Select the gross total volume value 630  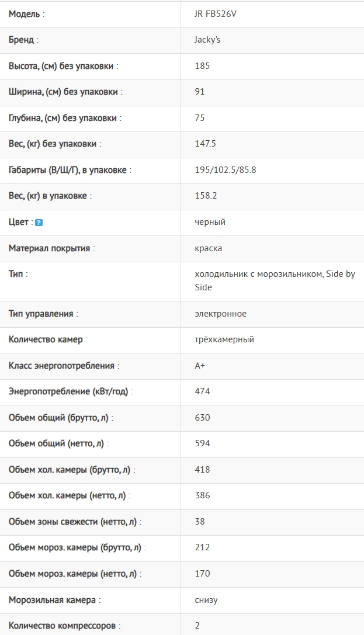202,418
